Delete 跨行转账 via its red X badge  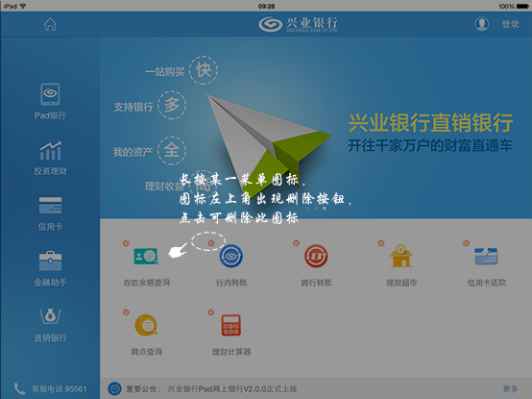tap(296, 243)
